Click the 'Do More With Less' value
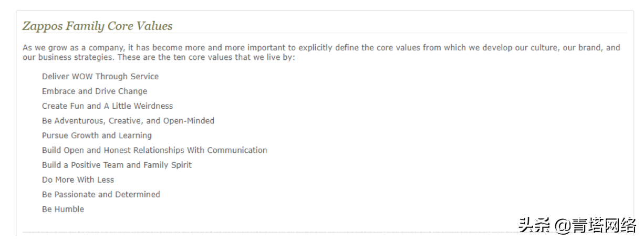Viewport: 644px width, 241px height. click(x=78, y=180)
